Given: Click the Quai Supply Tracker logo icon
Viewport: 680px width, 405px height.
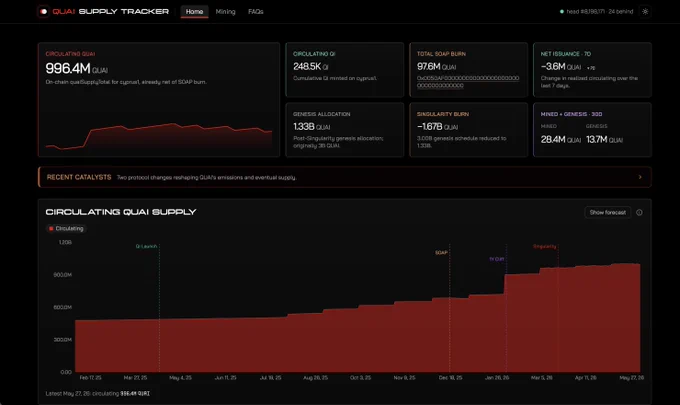Looking at the screenshot, I should coord(43,12).
